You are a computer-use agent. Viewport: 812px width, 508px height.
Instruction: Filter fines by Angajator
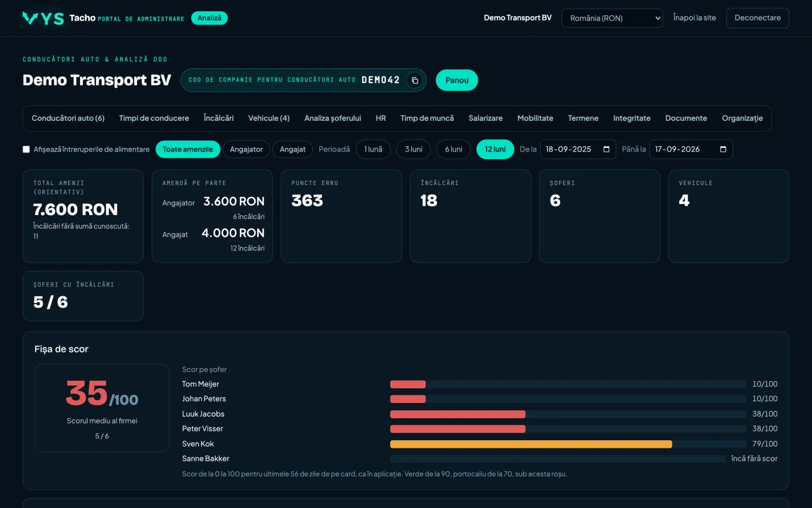pos(246,149)
